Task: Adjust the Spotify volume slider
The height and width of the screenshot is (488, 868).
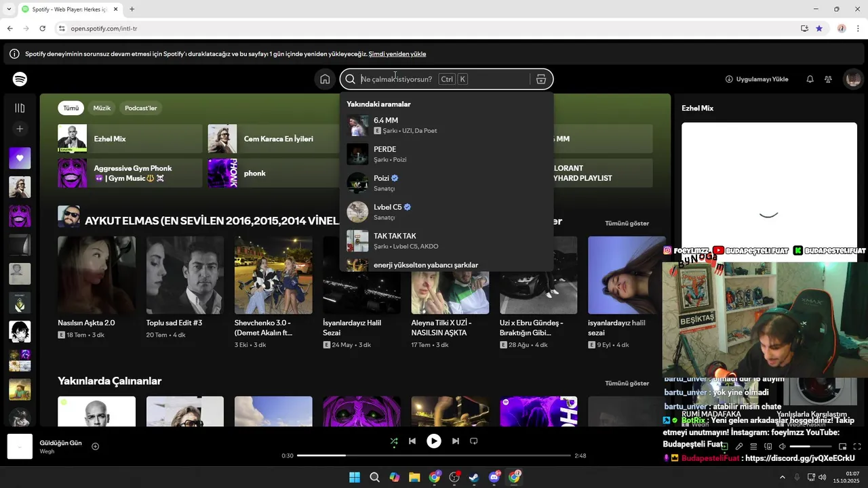Action: [811, 447]
